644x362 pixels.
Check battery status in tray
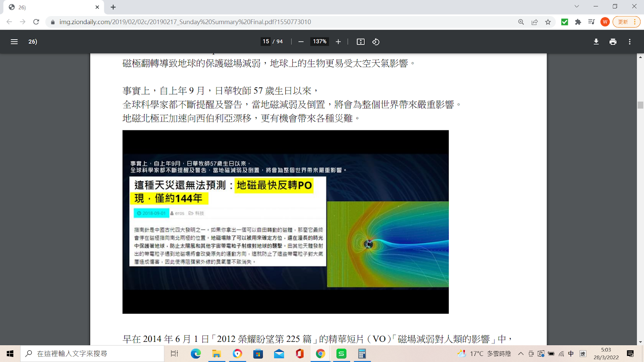551,354
